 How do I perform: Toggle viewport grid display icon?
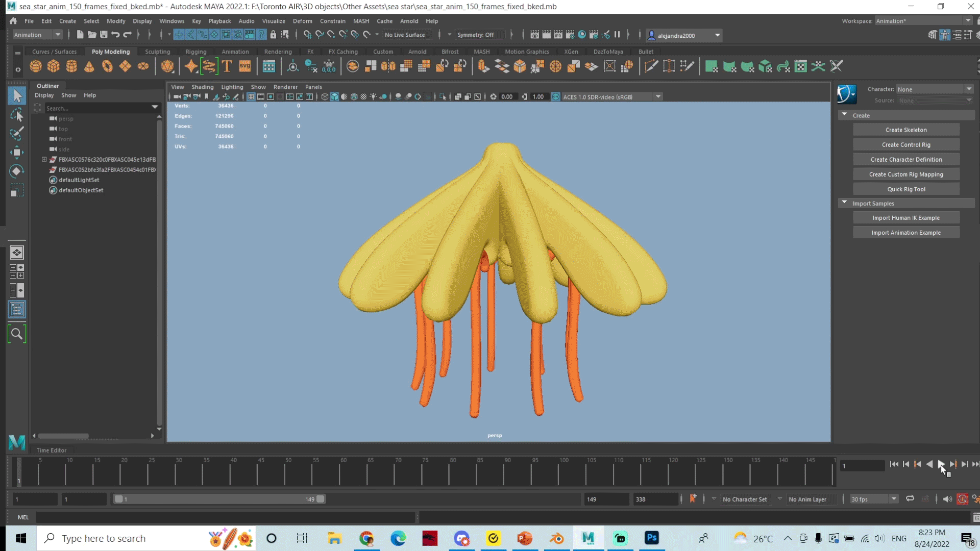(251, 96)
